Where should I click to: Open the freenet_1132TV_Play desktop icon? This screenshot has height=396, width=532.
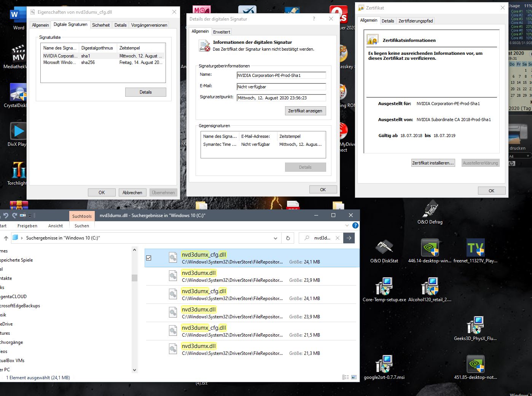(475, 251)
